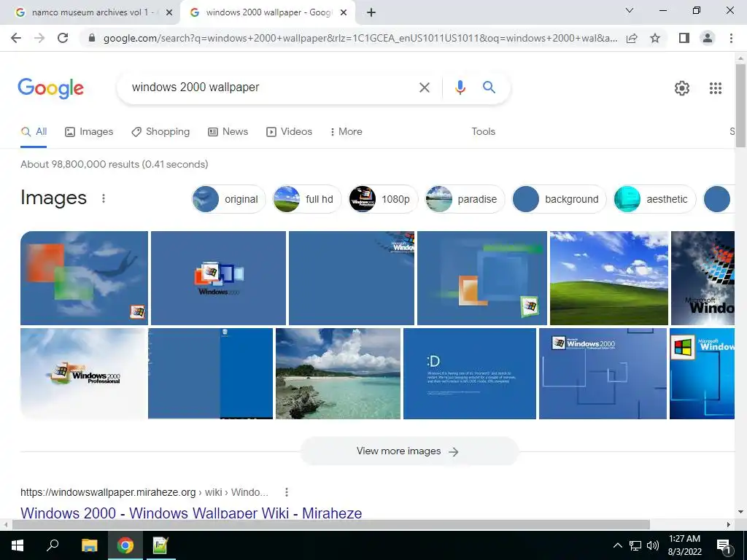Open search Tools
Screen dimensions: 747x560
483,132
